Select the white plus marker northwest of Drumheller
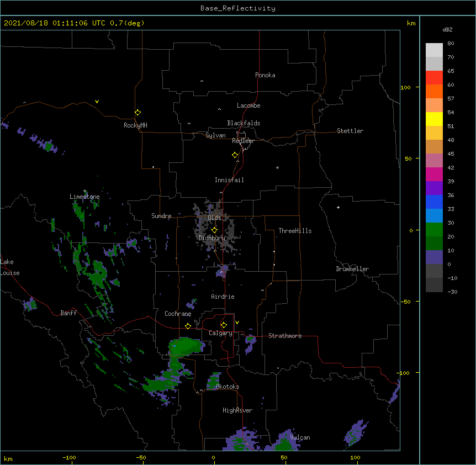The width and height of the screenshot is (476, 465). (x=338, y=207)
